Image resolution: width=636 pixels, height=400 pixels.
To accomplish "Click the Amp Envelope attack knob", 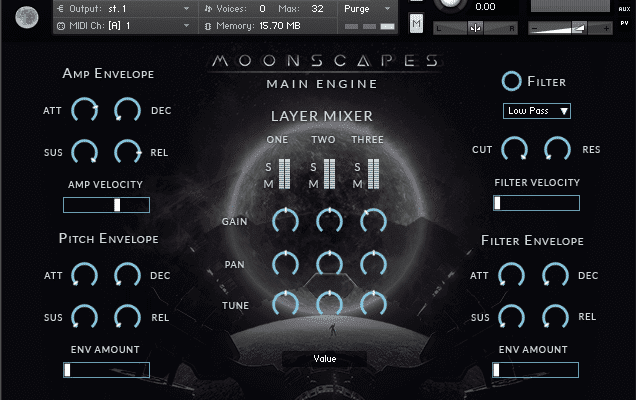I will [86, 110].
